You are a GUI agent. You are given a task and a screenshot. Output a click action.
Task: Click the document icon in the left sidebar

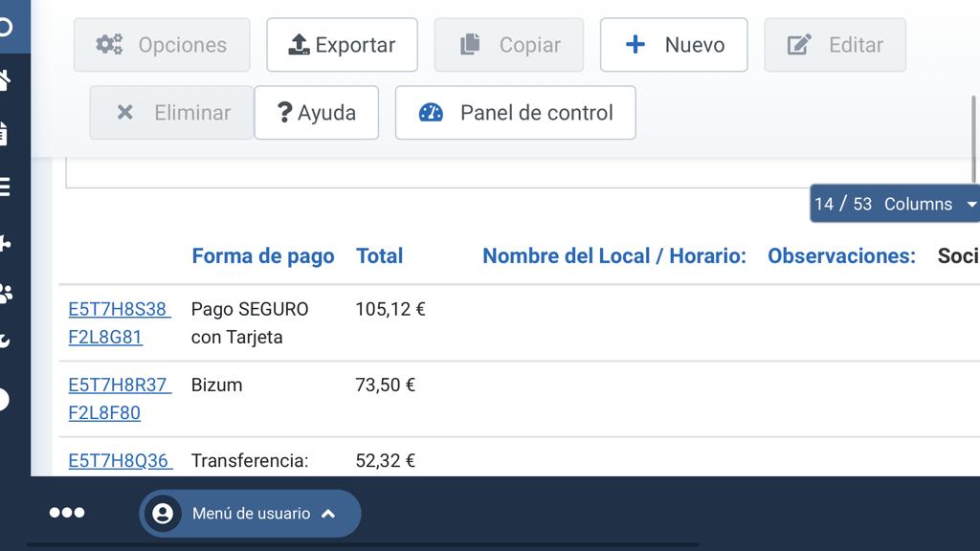click(6, 133)
